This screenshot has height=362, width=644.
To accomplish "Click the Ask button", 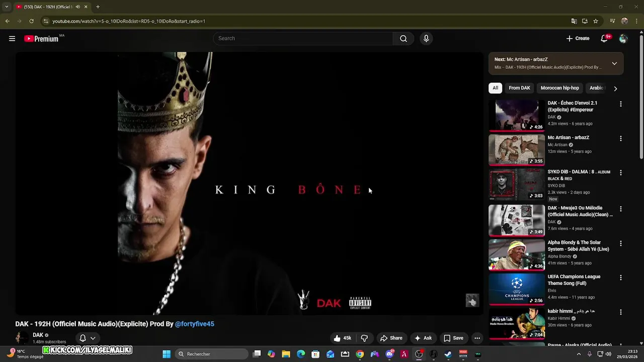I will point(423,338).
